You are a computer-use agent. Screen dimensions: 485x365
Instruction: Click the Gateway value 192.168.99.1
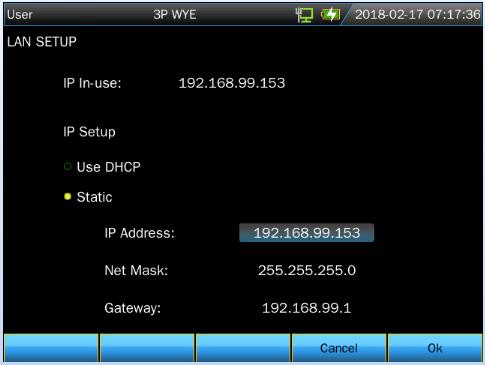pos(307,308)
